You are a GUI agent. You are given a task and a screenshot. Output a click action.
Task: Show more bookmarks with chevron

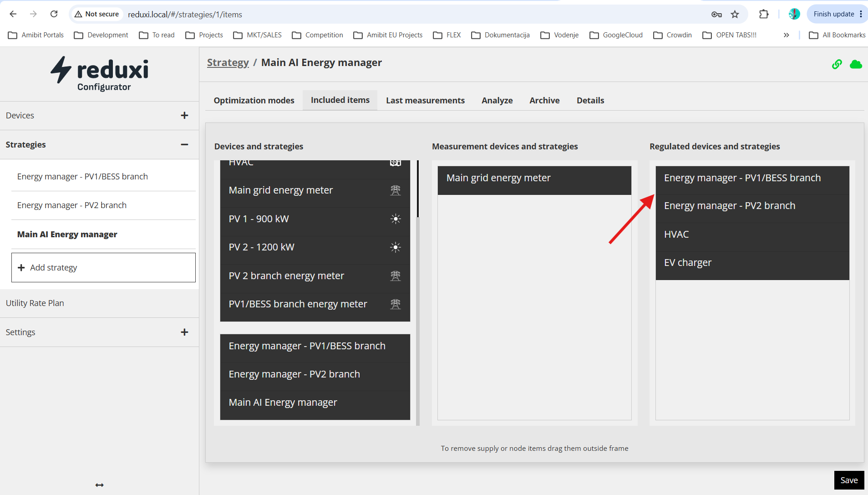(x=786, y=35)
